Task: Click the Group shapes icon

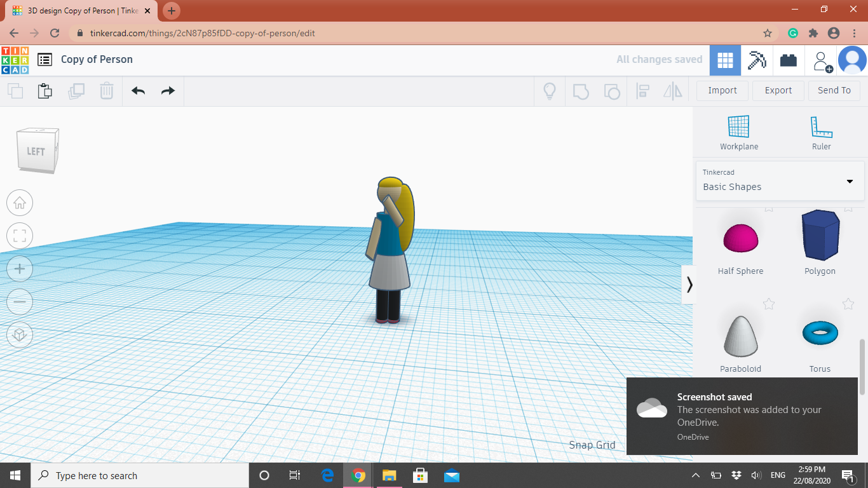Action: point(581,91)
